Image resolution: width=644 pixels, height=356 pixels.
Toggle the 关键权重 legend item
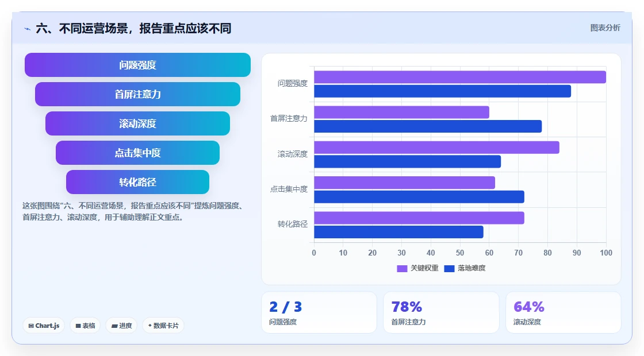417,268
